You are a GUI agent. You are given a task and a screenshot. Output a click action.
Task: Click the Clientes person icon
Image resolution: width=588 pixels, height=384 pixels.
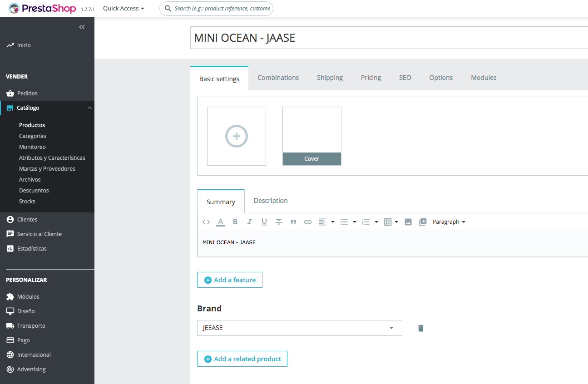tap(10, 219)
